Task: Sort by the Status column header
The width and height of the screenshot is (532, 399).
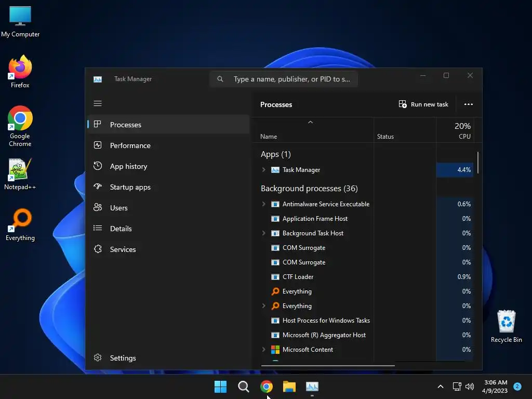Action: pyautogui.click(x=385, y=137)
